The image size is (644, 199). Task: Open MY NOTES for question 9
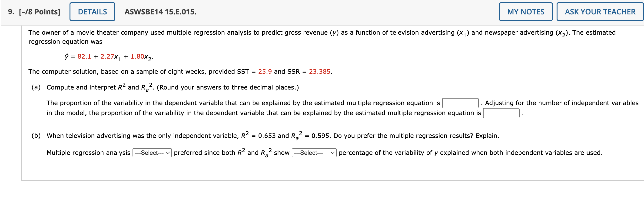(x=525, y=11)
